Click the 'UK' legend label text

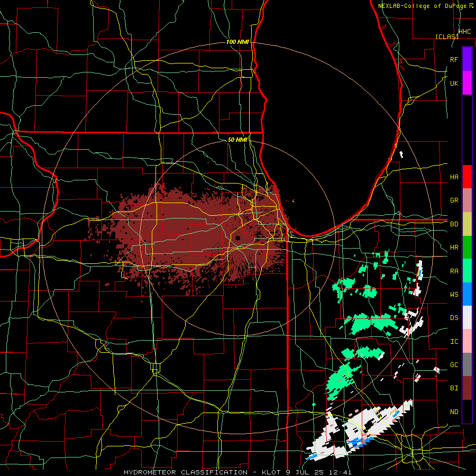454,83
